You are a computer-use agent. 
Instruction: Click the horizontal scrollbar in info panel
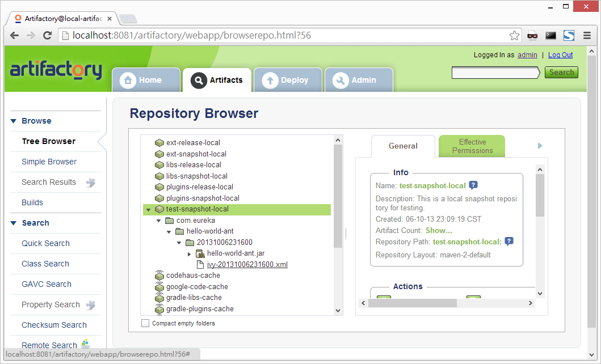coord(412,303)
